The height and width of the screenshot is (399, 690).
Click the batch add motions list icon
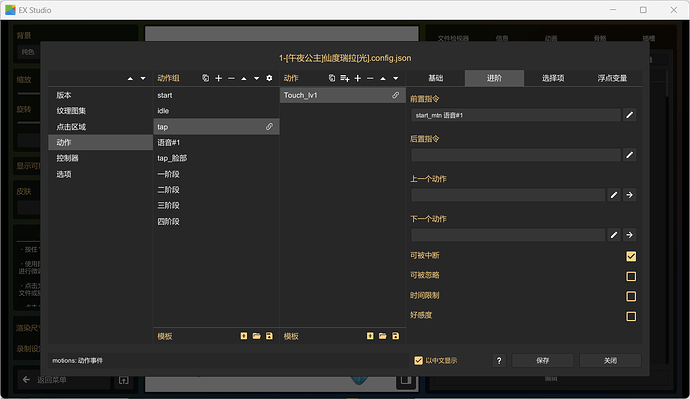coord(345,78)
